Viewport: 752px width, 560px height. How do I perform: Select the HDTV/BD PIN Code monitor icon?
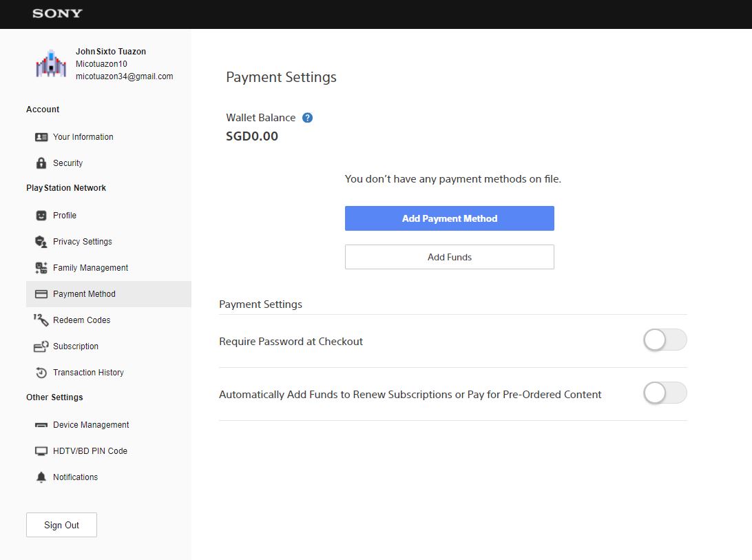41,451
